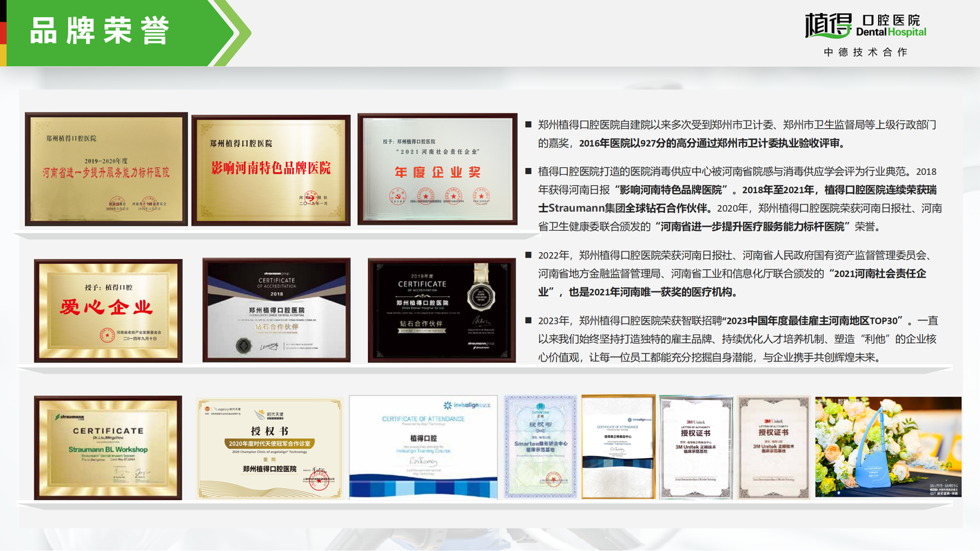
Task: Select the Straumann BL Workshop certificate
Action: (x=108, y=448)
